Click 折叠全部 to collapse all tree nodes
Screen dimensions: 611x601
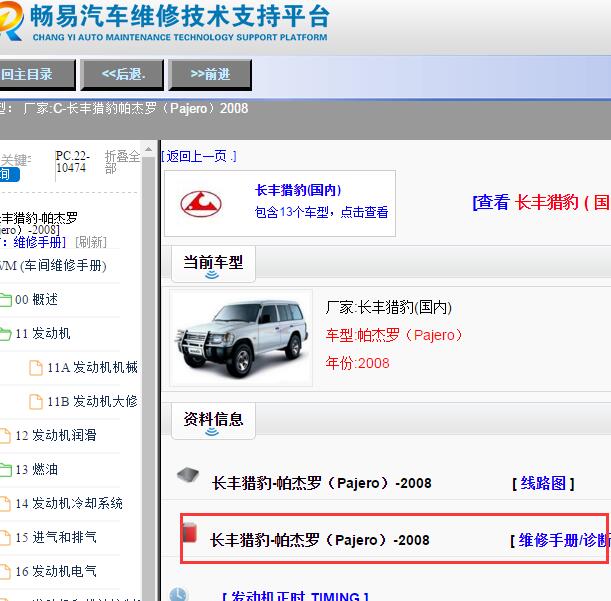tap(122, 162)
